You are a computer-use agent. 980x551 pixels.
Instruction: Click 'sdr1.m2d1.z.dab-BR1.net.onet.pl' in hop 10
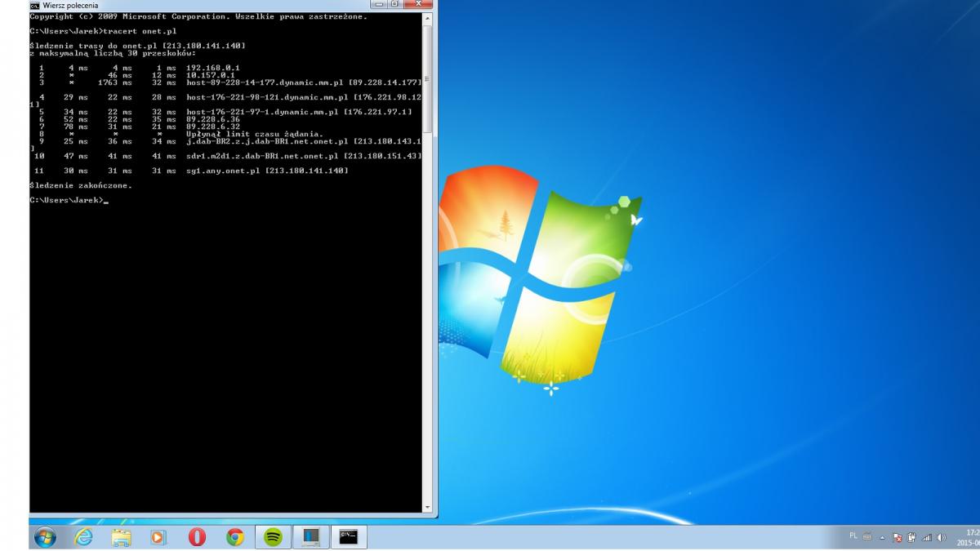pyautogui.click(x=262, y=156)
